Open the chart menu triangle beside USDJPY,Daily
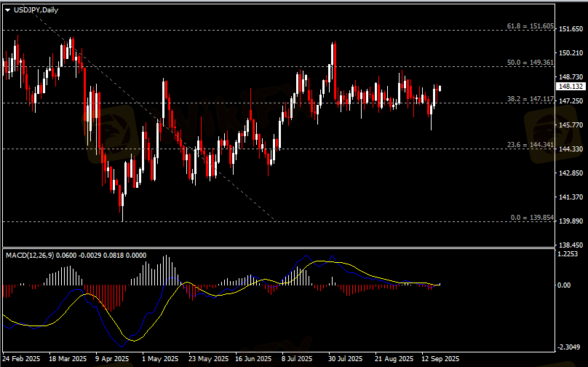 coord(7,9)
